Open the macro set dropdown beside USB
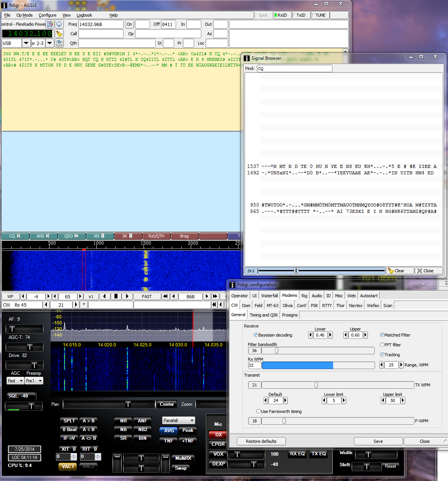 click(49, 43)
